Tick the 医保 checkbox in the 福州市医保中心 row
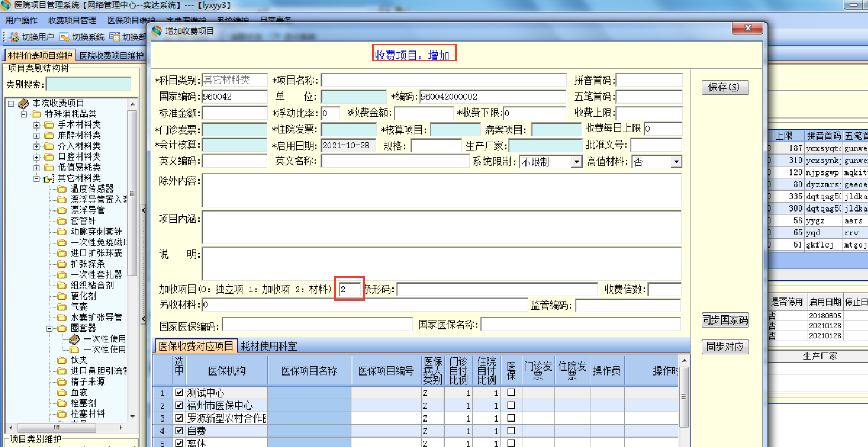868x447 pixels. pyautogui.click(x=511, y=405)
